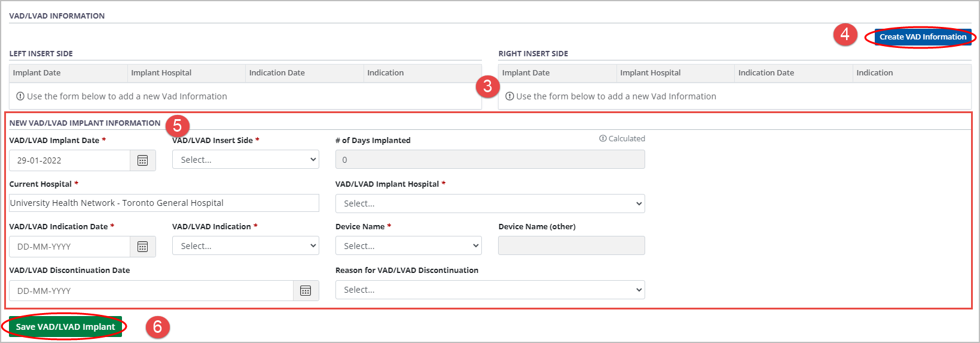Click the Current Hospital text field
Viewport: 980px width, 343px height.
coord(164,203)
